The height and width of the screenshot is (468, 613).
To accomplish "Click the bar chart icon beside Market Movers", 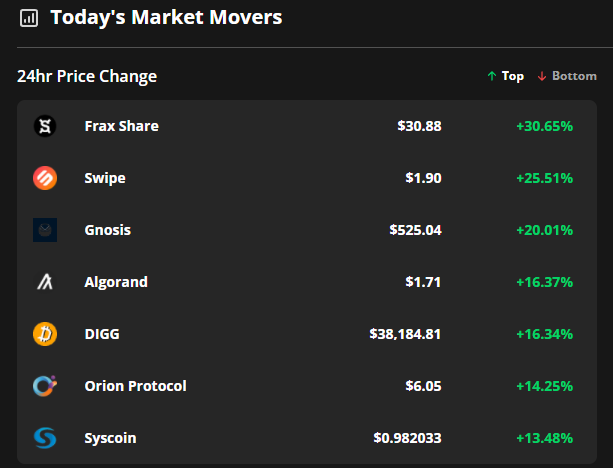I will pos(29,18).
